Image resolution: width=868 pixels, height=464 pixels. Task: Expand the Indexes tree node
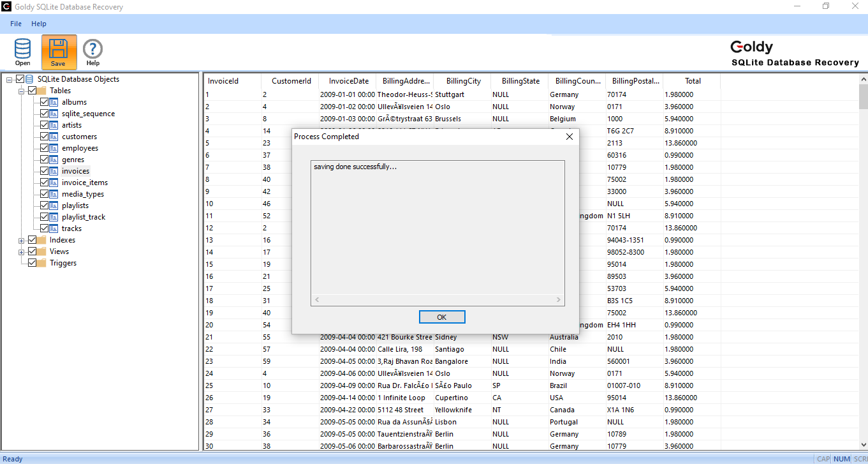[22, 241]
